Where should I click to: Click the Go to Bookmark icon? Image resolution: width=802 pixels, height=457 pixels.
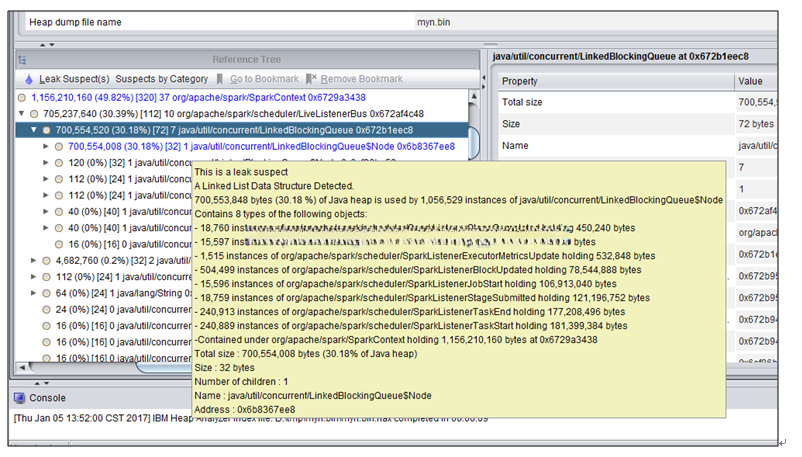click(x=219, y=79)
